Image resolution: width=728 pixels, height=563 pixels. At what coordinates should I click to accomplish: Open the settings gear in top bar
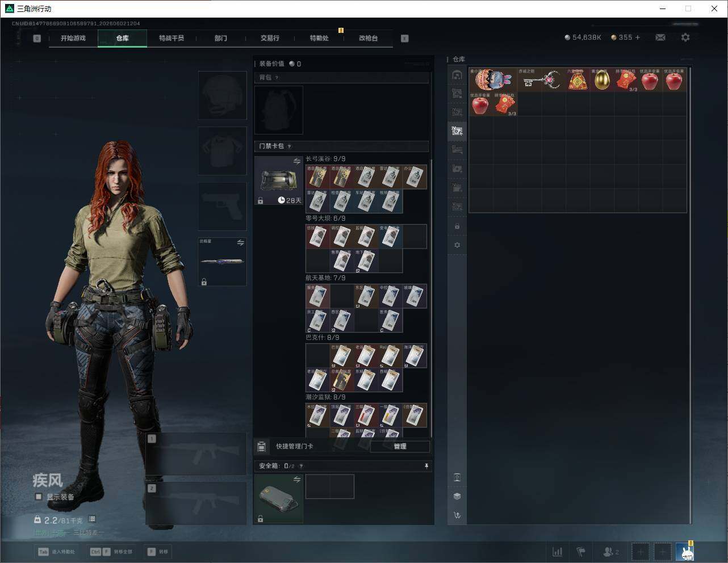pyautogui.click(x=685, y=37)
